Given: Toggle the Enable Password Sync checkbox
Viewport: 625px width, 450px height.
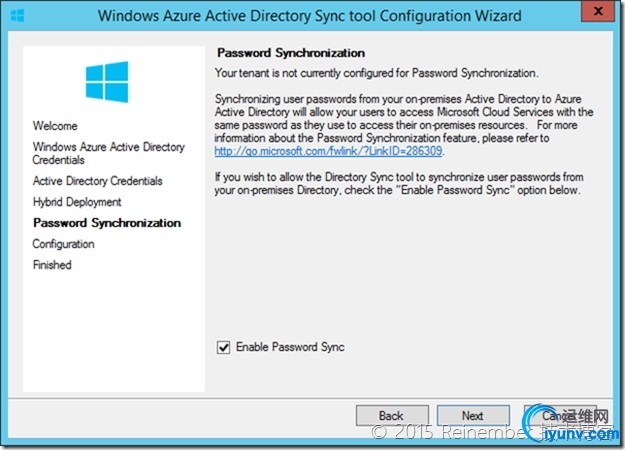Looking at the screenshot, I should coord(223,347).
